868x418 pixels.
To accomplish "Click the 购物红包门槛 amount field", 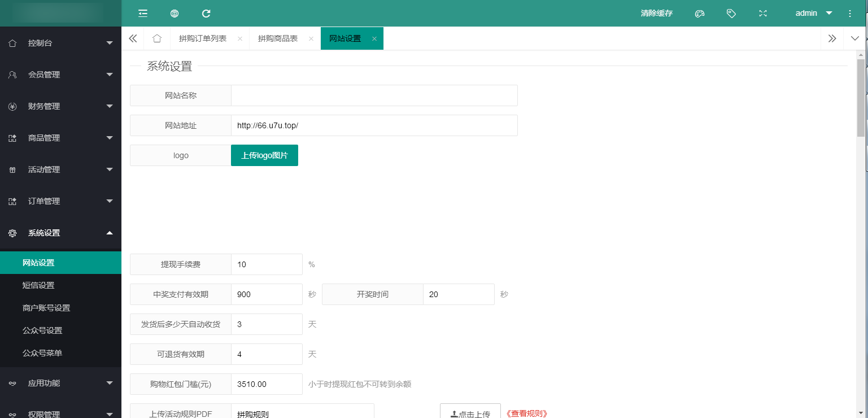I will (267, 384).
